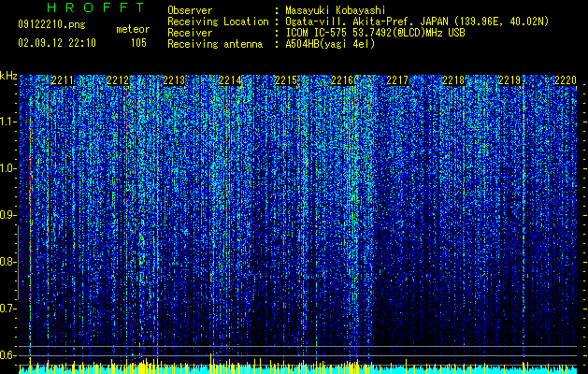588x374 pixels.
Task: Click the Ogata-vill. Akita-Pref. JAPAN location text
Action: pyautogui.click(x=366, y=22)
